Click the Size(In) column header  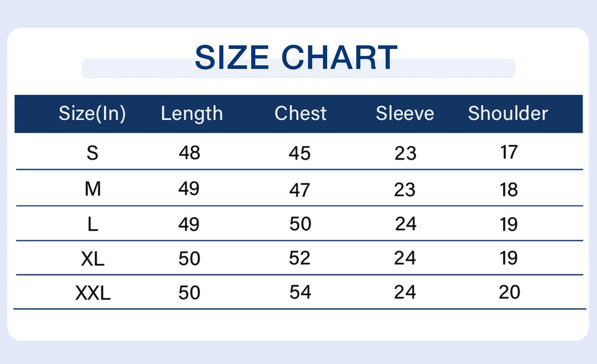click(92, 113)
